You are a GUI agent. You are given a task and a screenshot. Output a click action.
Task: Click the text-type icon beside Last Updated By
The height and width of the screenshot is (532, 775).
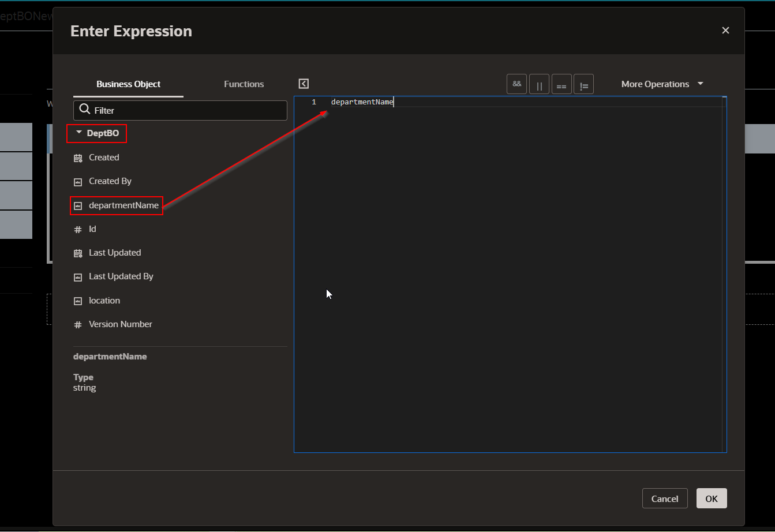point(78,277)
